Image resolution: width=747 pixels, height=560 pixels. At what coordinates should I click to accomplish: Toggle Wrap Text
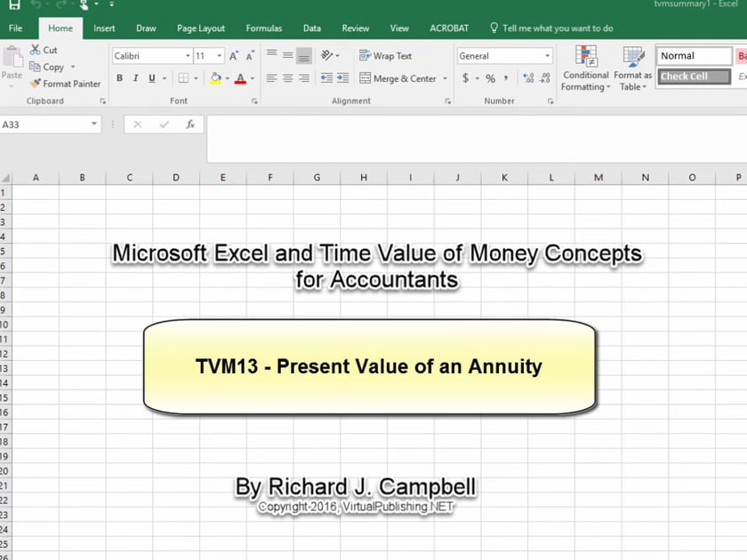385,56
